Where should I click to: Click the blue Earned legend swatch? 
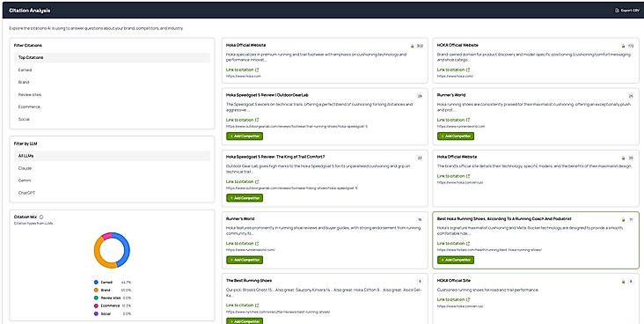click(96, 283)
